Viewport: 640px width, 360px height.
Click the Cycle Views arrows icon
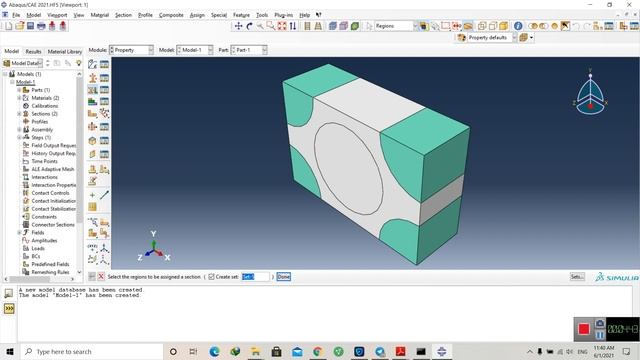click(293, 26)
